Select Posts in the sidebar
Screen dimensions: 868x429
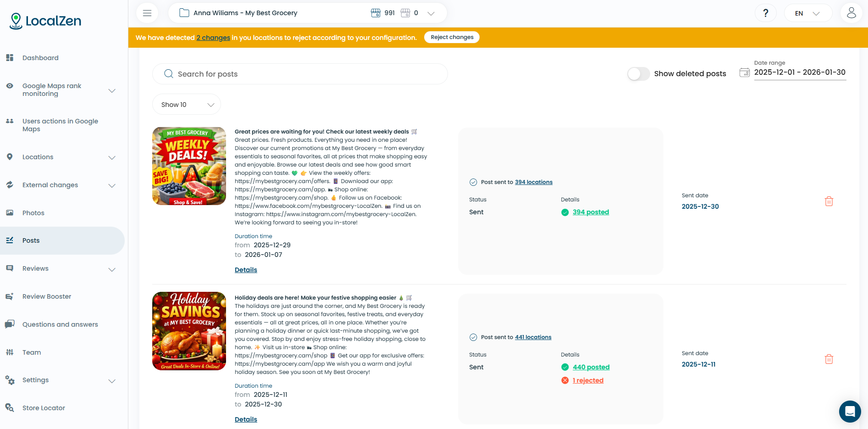coord(62,240)
